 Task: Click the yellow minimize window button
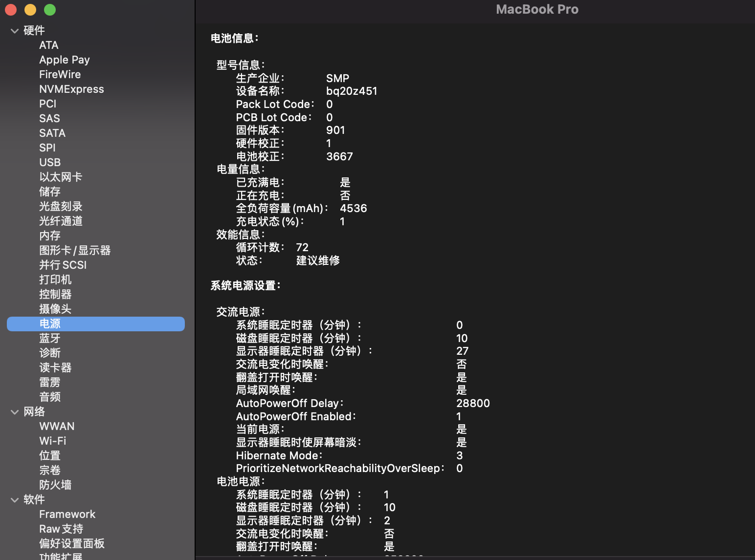click(30, 10)
